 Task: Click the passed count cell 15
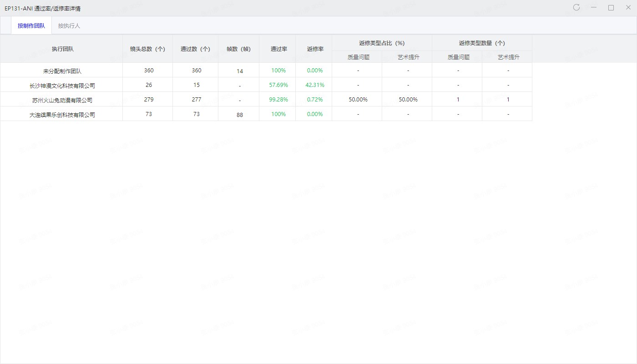coord(197,85)
